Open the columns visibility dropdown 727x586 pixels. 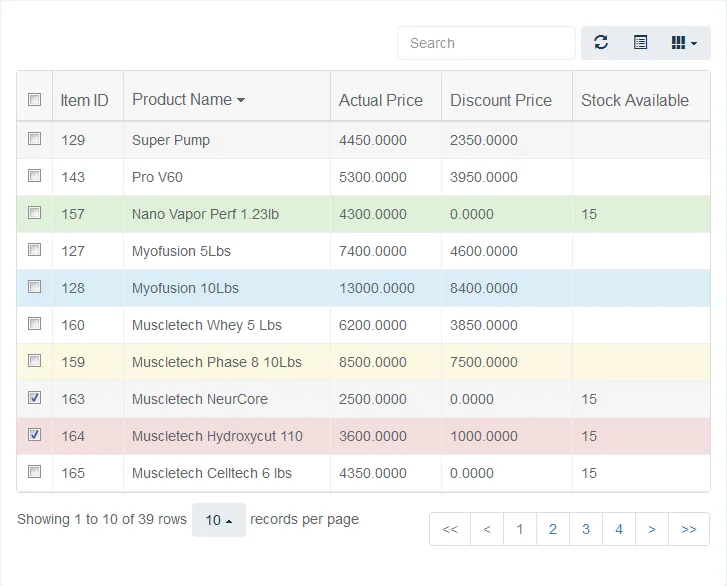684,43
